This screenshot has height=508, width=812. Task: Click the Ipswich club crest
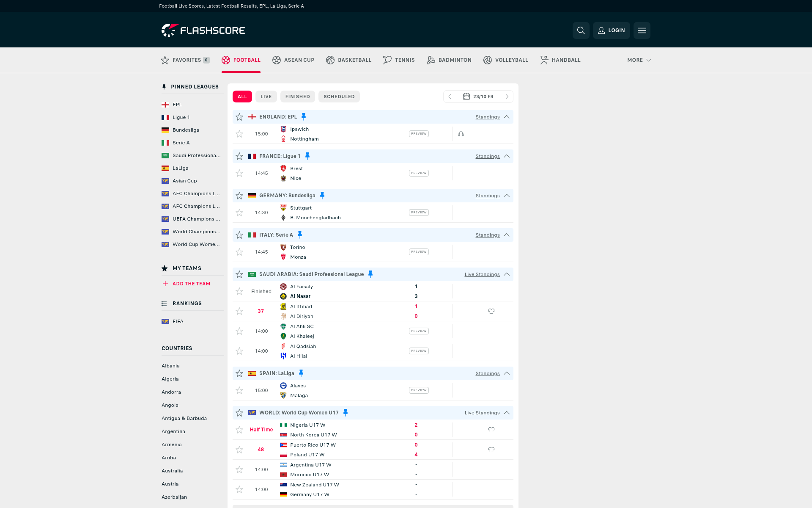pyautogui.click(x=283, y=129)
